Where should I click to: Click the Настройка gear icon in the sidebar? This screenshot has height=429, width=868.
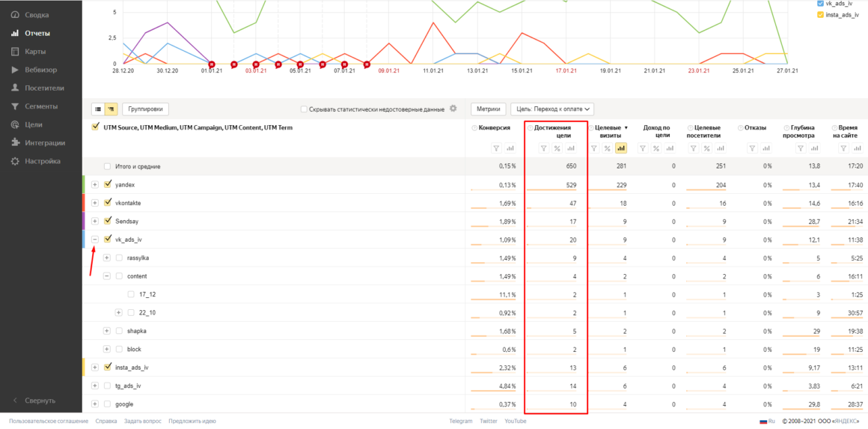pyautogui.click(x=15, y=162)
